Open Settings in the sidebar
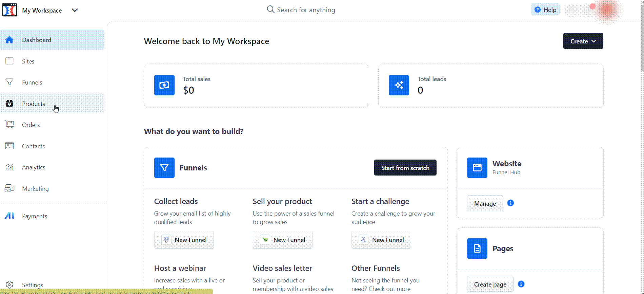The height and width of the screenshot is (294, 644). [x=52, y=284]
